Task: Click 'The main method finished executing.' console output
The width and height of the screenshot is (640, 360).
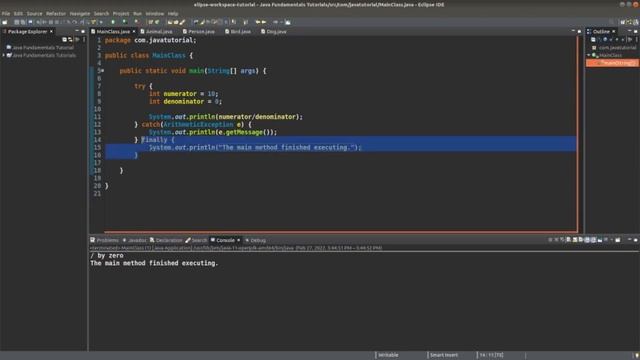Action: click(x=154, y=263)
